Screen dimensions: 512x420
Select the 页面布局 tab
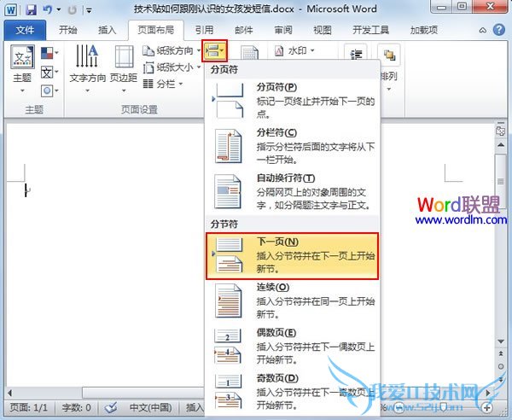[x=156, y=30]
